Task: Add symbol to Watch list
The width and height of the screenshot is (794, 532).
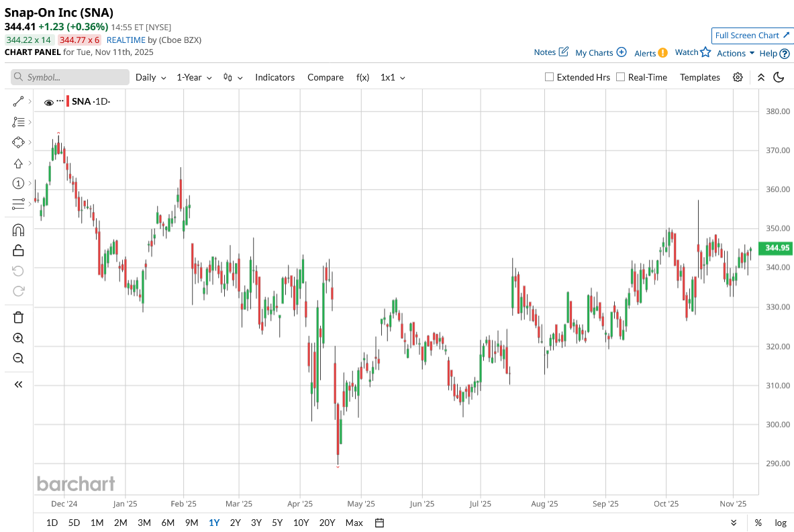Action: (x=693, y=52)
